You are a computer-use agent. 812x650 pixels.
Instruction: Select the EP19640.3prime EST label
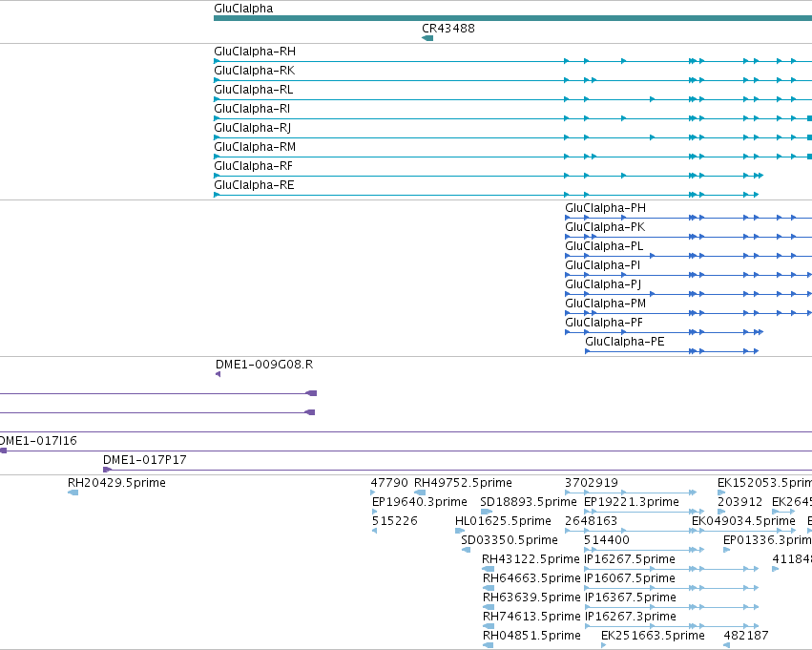click(x=420, y=502)
